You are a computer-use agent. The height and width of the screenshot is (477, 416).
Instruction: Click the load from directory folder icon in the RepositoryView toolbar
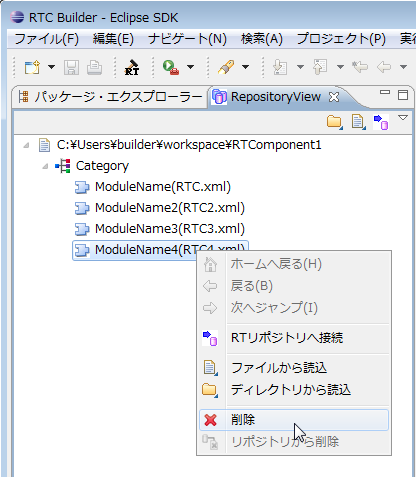tap(334, 122)
